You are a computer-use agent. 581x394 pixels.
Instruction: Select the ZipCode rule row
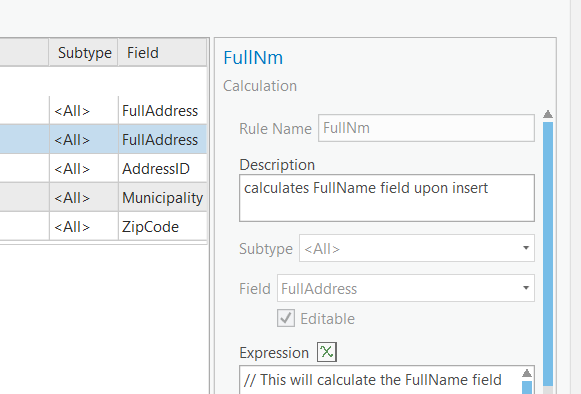tap(103, 226)
